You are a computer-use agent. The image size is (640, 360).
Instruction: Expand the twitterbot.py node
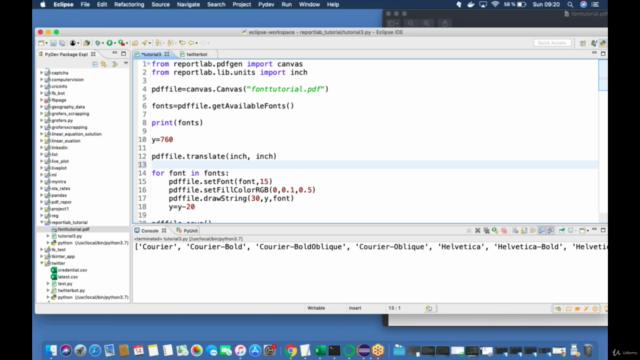pyautogui.click(x=48, y=290)
